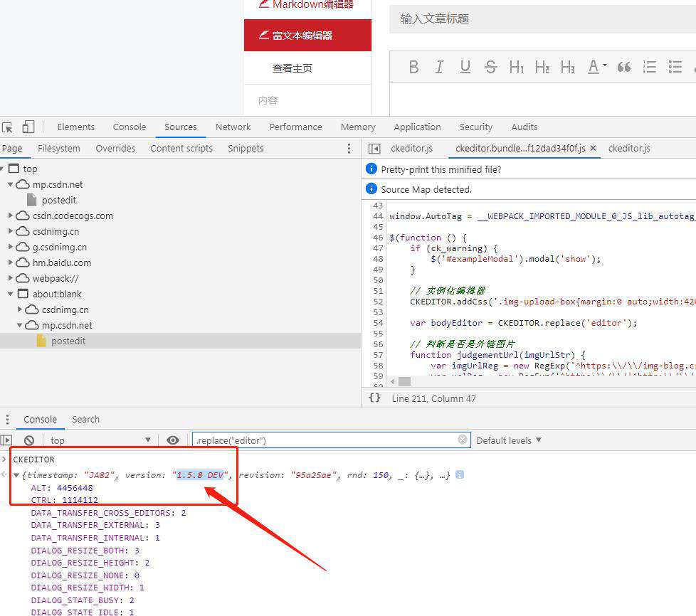Select postedit file under top mp.csdn.net
The height and width of the screenshot is (616, 696).
pos(58,200)
